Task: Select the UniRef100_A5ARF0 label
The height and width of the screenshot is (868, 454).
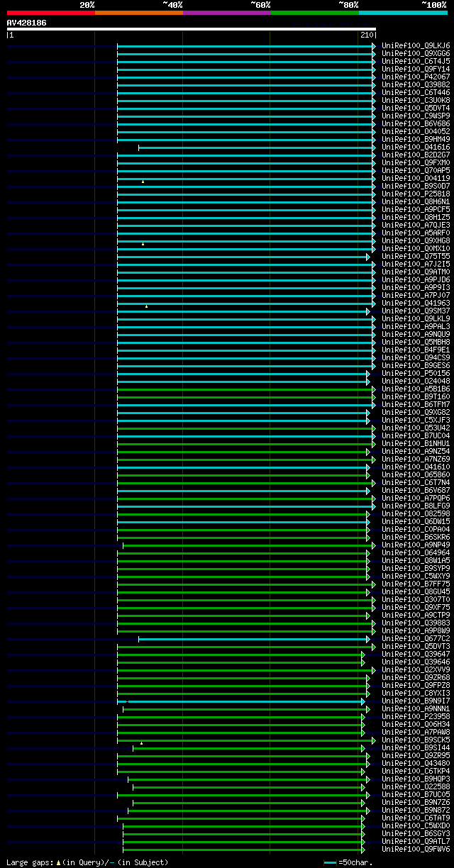Action: (x=416, y=233)
